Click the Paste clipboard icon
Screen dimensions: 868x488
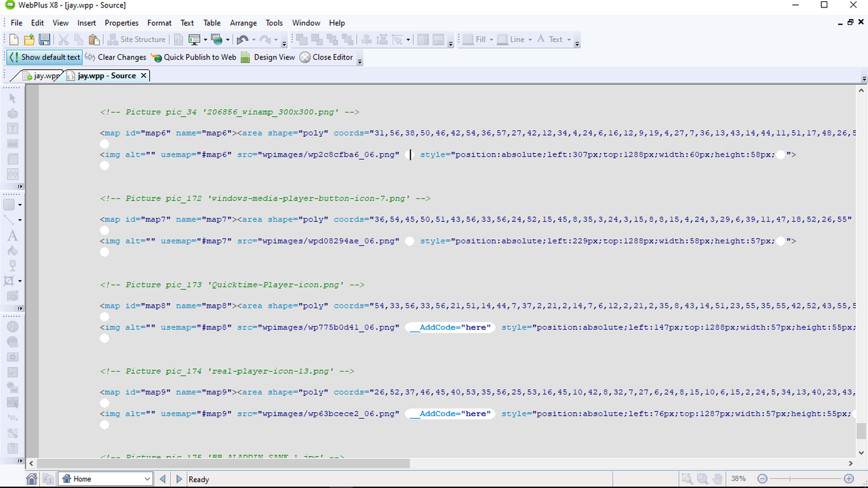(x=94, y=40)
